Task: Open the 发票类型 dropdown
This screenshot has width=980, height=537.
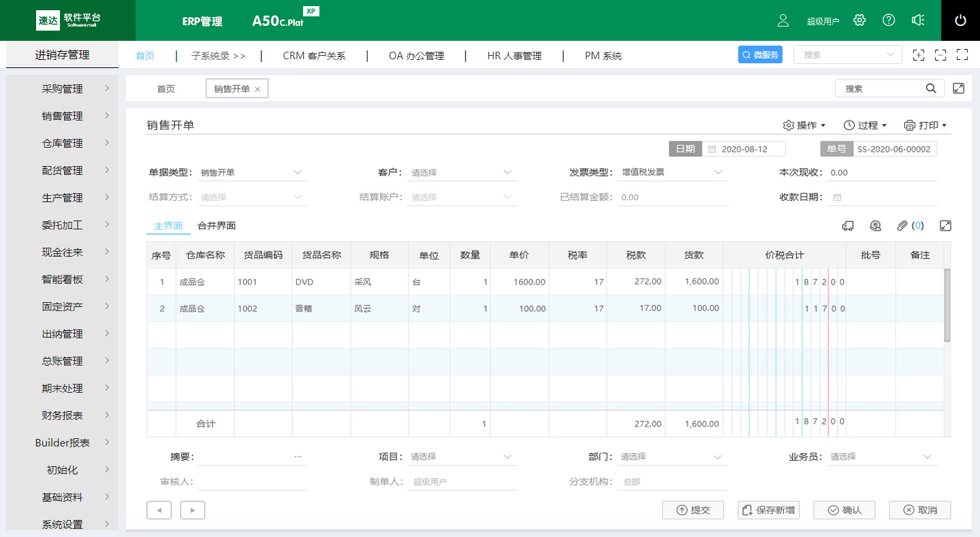Action: click(x=671, y=173)
